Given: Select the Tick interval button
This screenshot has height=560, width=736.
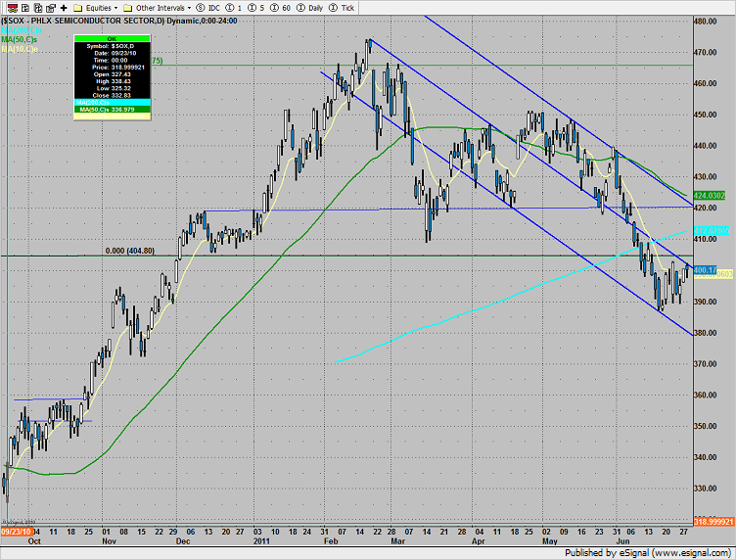Looking at the screenshot, I should click(342, 8).
